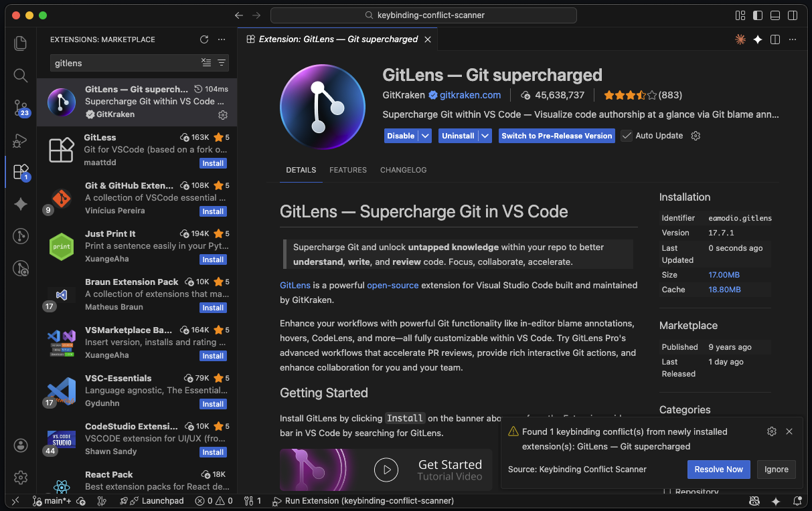
Task: Click Resolve Now in the notification
Action: (719, 470)
